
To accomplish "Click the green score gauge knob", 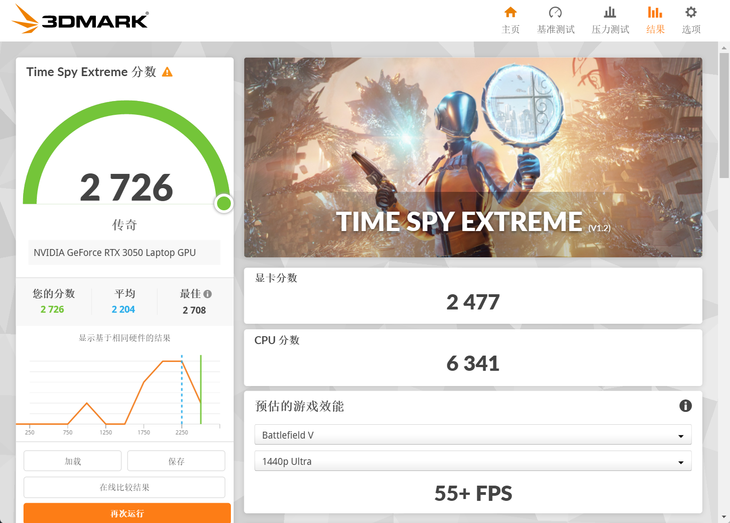I will point(224,204).
